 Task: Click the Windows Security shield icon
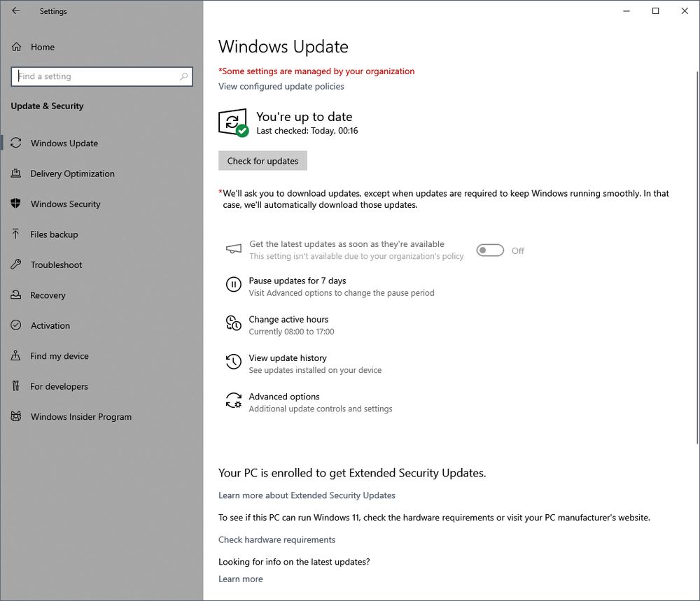(16, 204)
